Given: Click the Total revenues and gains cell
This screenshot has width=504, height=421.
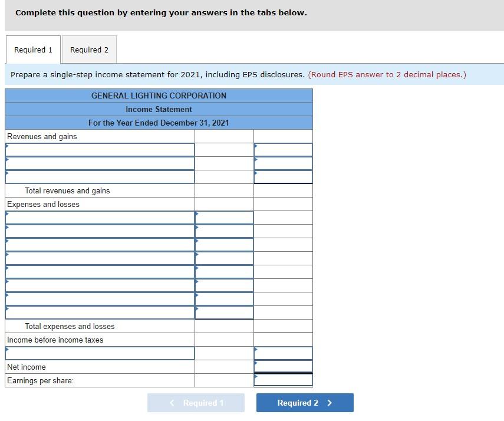Looking at the screenshot, I should click(x=283, y=190).
